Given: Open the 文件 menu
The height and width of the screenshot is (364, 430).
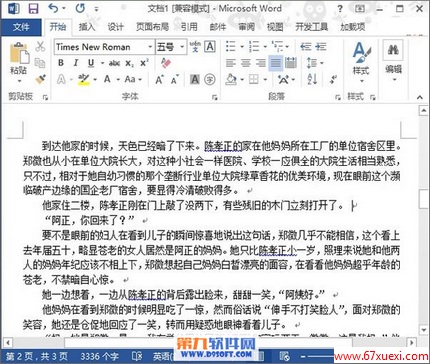Looking at the screenshot, I should click(21, 27).
